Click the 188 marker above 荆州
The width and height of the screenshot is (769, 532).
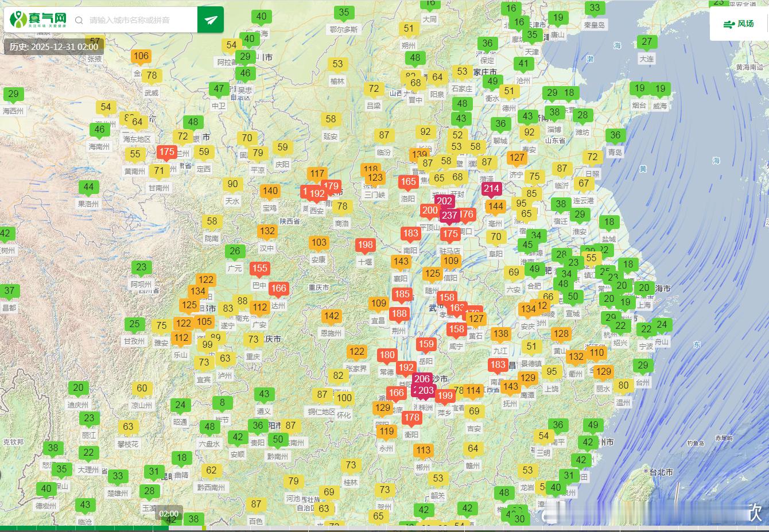pyautogui.click(x=399, y=314)
